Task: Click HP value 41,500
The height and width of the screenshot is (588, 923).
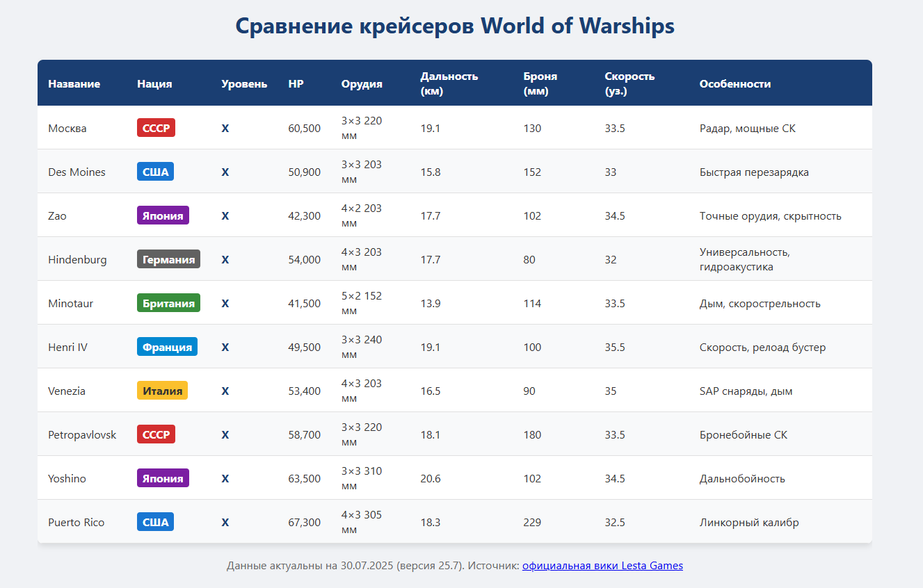Action: point(305,303)
